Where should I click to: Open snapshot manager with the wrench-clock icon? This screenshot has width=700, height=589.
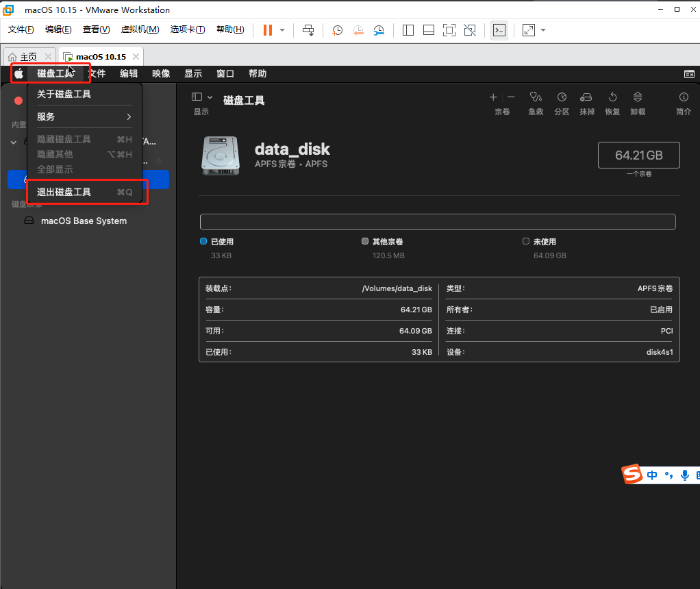click(379, 30)
